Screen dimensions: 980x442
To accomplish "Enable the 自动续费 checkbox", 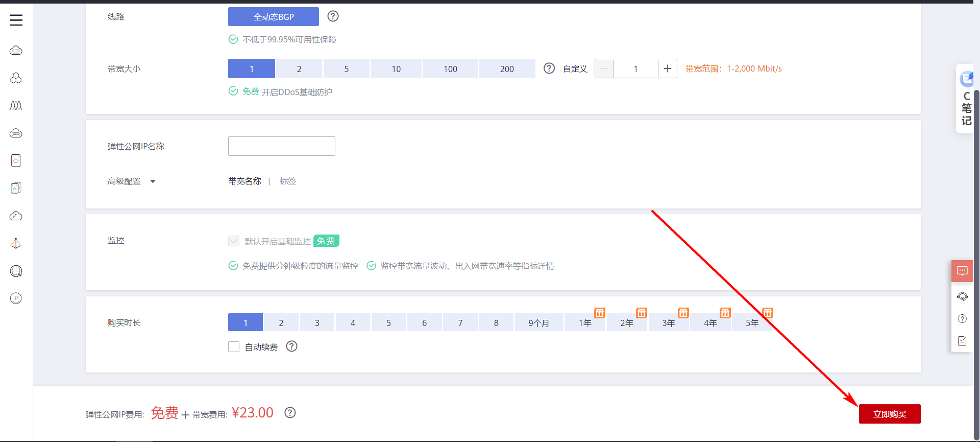I will [x=234, y=346].
